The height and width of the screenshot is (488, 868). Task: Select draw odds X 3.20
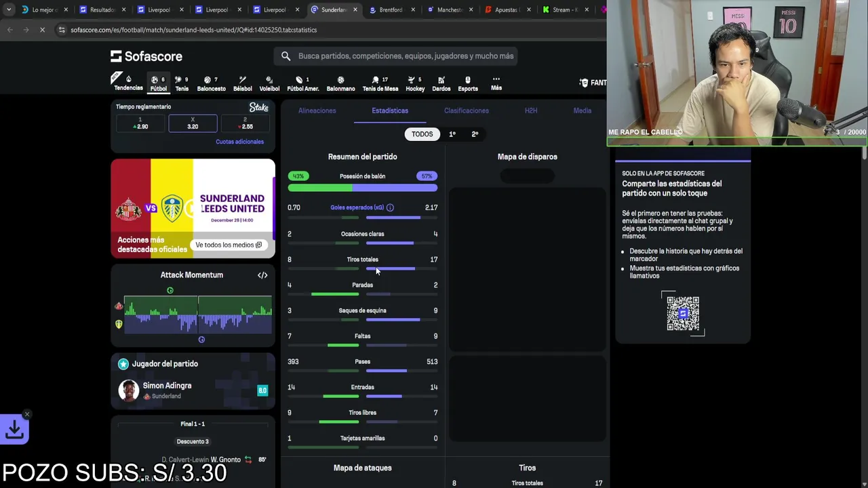(193, 123)
